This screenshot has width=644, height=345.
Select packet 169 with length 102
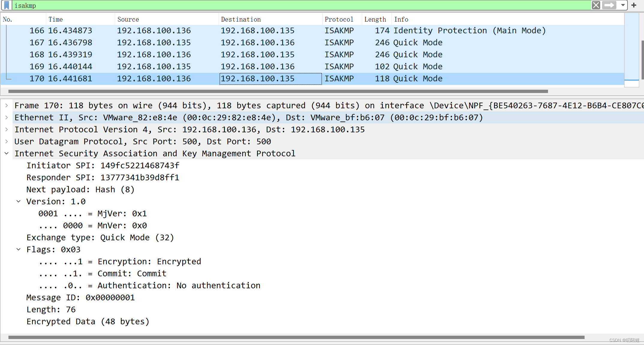312,67
